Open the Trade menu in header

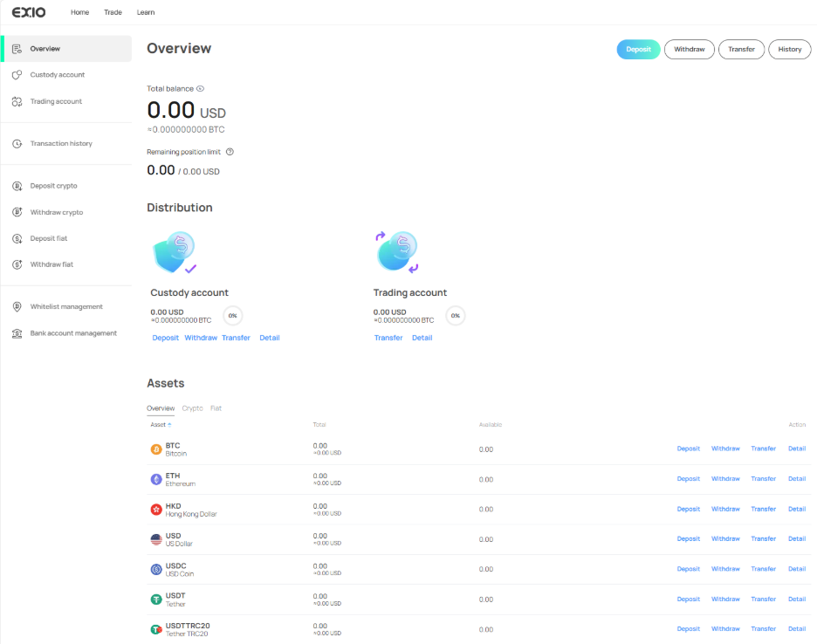[113, 12]
